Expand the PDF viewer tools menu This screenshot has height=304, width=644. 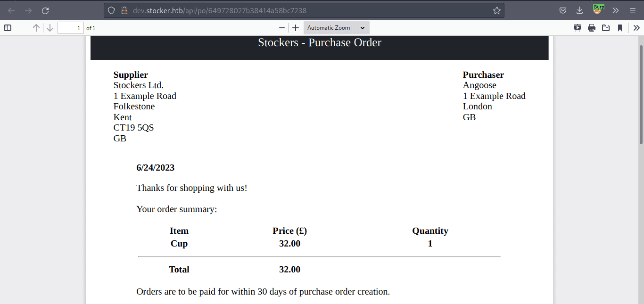tap(636, 28)
